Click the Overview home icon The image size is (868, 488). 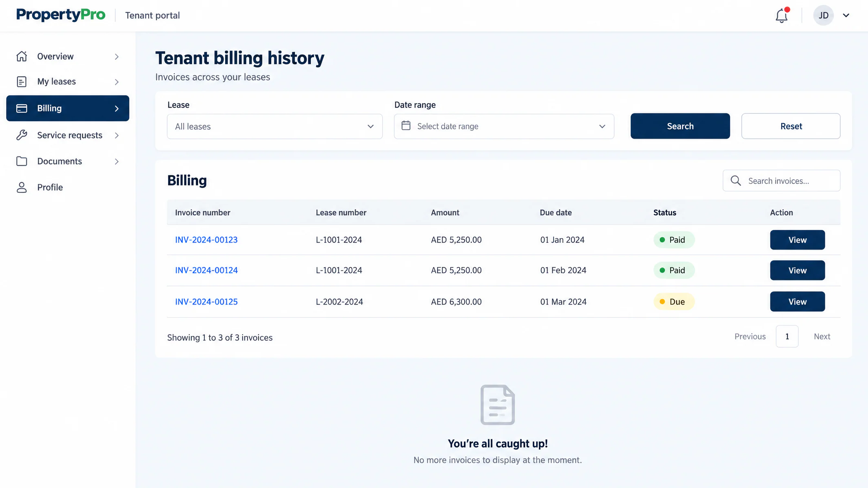(22, 56)
